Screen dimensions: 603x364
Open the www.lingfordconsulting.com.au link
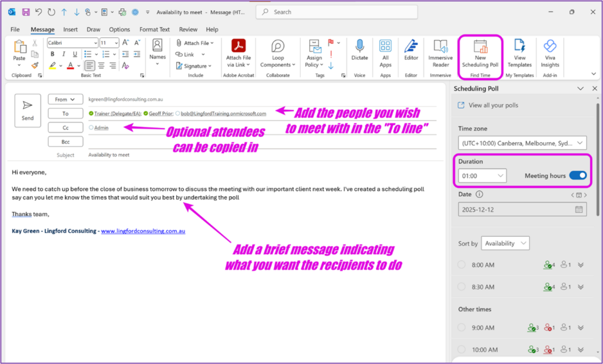click(143, 230)
